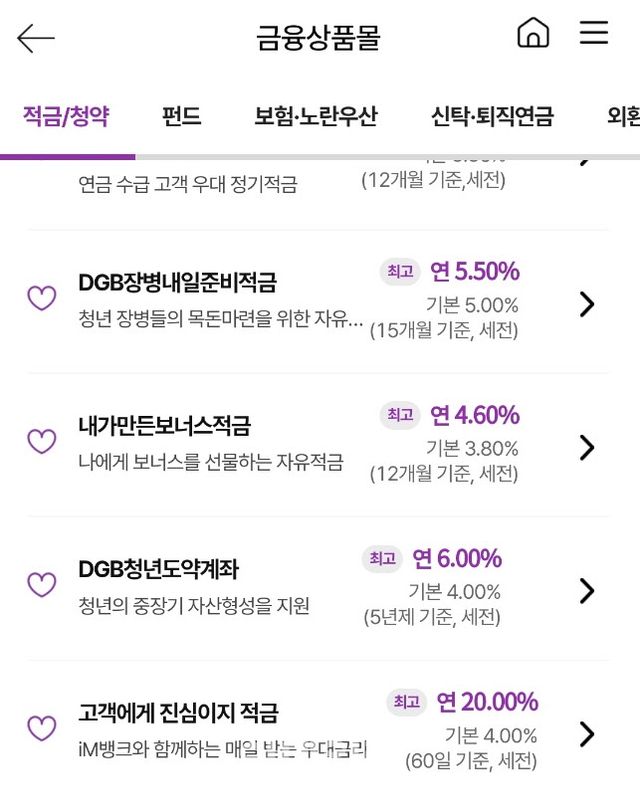Image resolution: width=640 pixels, height=796 pixels.
Task: Open DGB청년도약계좌 chevron arrow
Action: (x=587, y=591)
